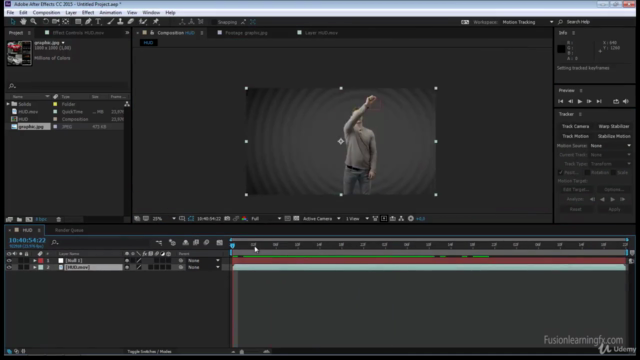Click the Warp Stabilizer button
640x360 pixels.
pyautogui.click(x=613, y=127)
